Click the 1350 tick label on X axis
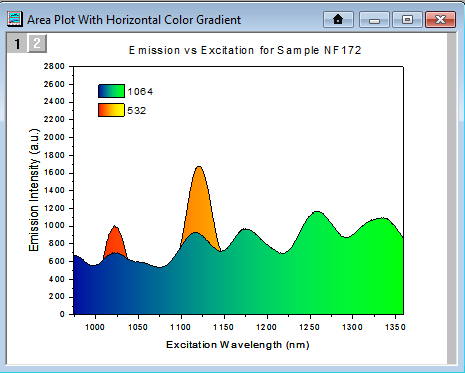Image resolution: width=465 pixels, height=373 pixels. pos(395,327)
